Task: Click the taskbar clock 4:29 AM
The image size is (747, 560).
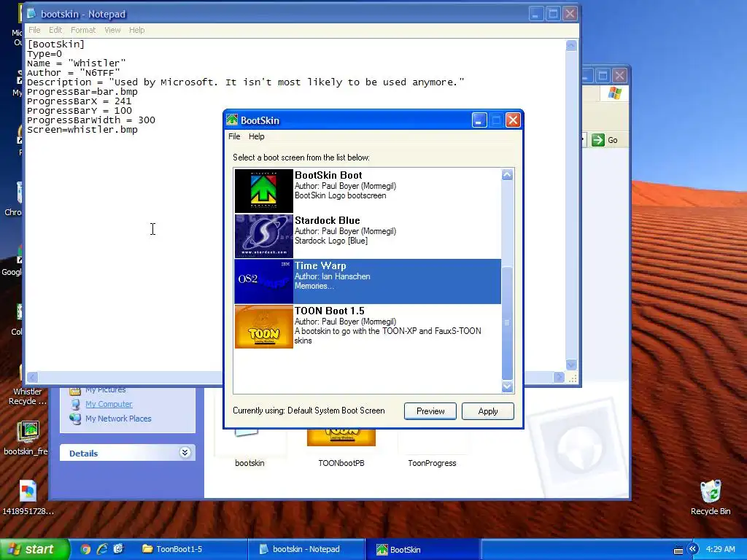Action: point(720,549)
